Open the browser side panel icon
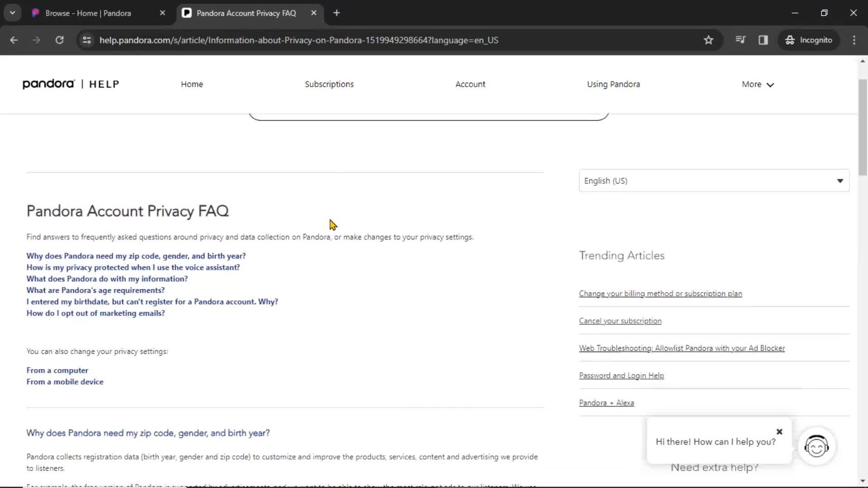The image size is (868, 488). (763, 40)
